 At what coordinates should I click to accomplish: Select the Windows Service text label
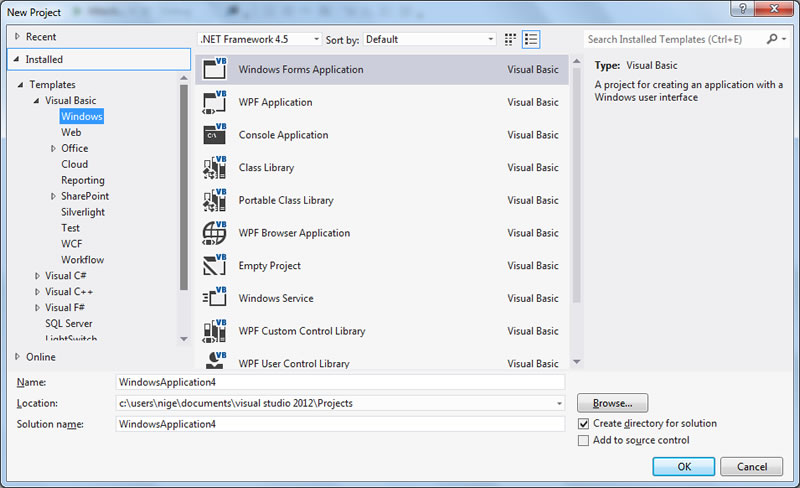[x=276, y=298]
